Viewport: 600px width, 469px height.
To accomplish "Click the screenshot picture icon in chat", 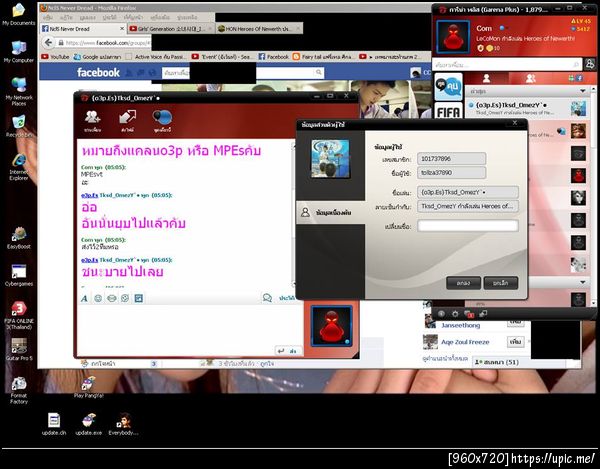I will coord(139,298).
